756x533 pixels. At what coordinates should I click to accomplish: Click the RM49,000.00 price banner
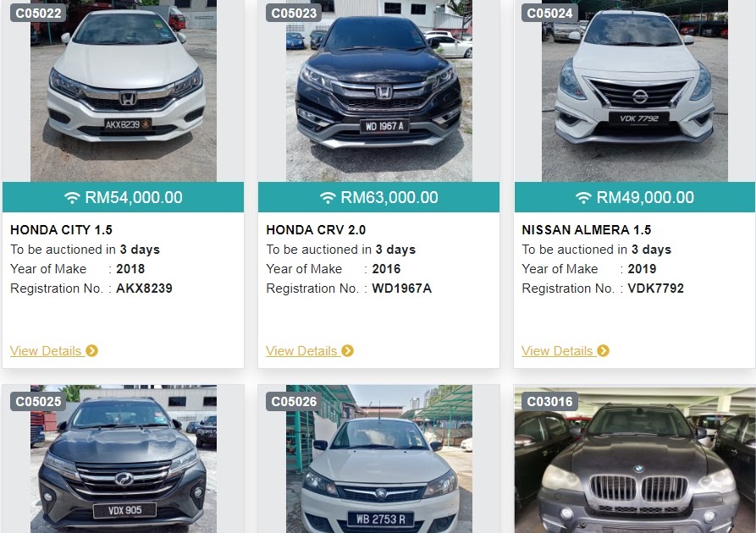pos(634,197)
